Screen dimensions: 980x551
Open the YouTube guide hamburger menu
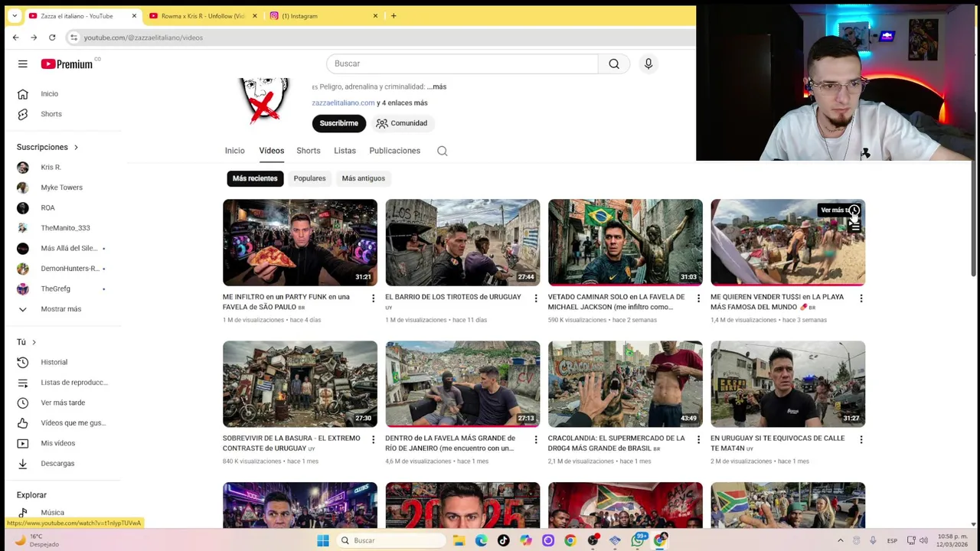click(23, 64)
